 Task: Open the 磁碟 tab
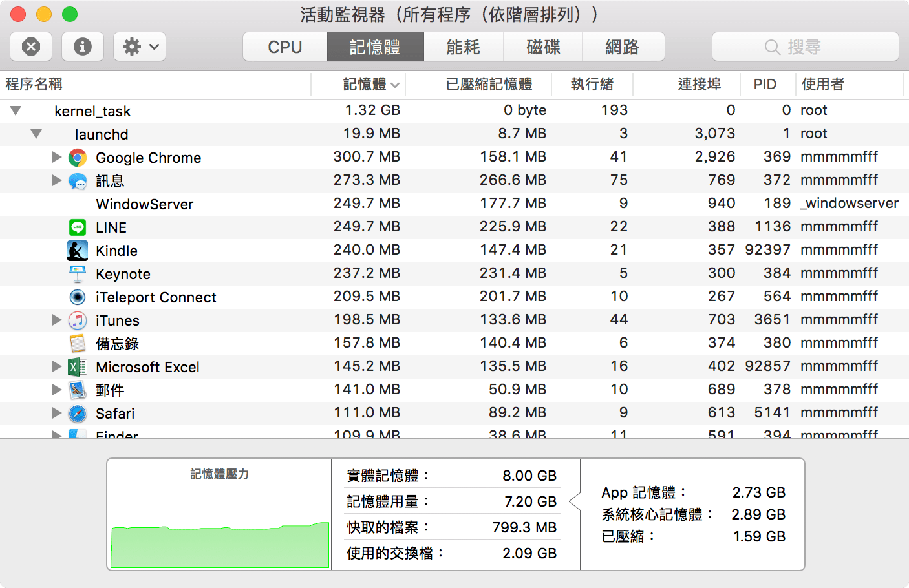click(x=543, y=47)
